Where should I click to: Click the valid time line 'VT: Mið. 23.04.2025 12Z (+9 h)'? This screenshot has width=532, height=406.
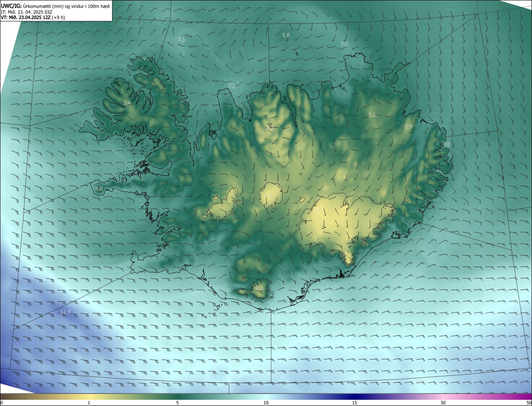tap(33, 17)
